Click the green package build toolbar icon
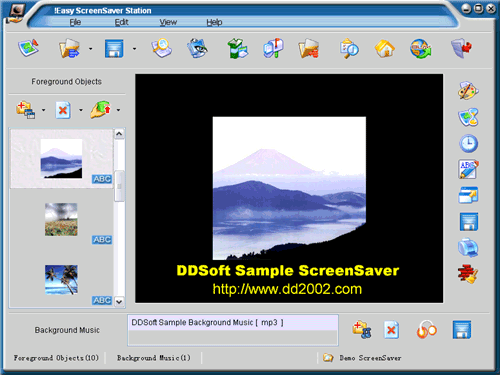Screen dimensions: 500x375 point(238,49)
